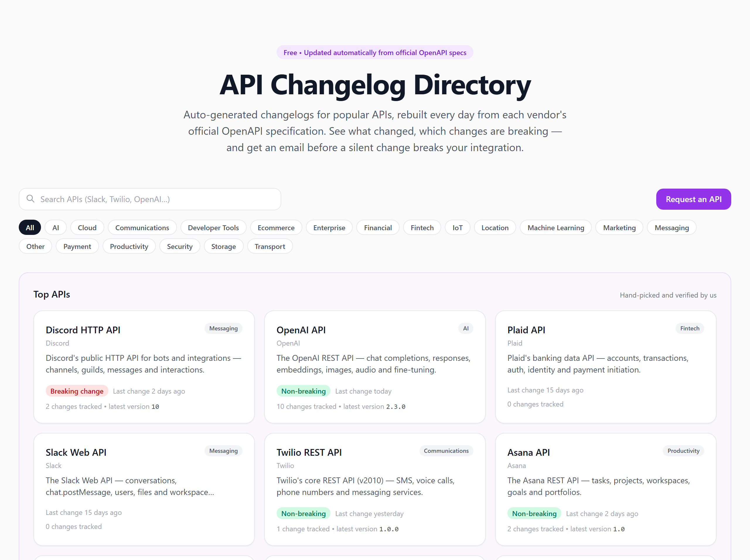Viewport: 750px width, 560px height.
Task: Focus the Search APIs input field
Action: 150,199
